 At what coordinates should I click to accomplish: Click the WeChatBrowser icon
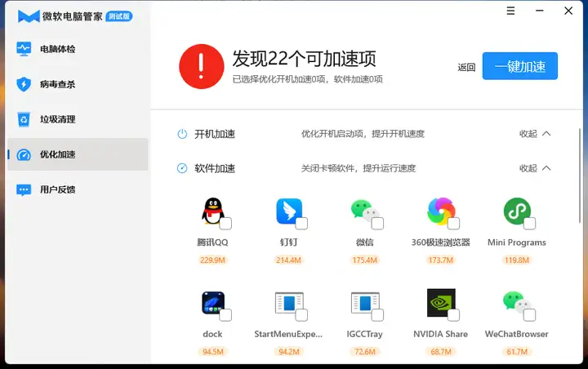pos(517,301)
